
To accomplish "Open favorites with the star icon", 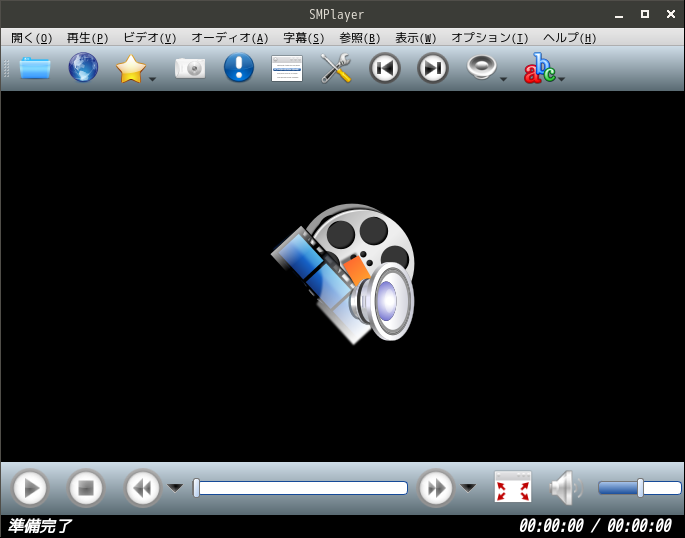I will 131,69.
